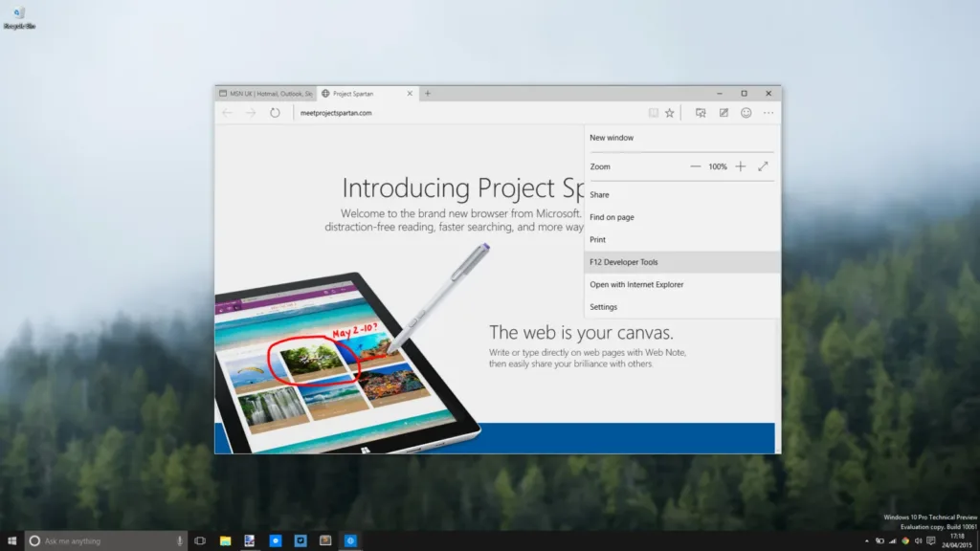The height and width of the screenshot is (551, 980).
Task: Choose Share from the menu
Action: [681, 195]
